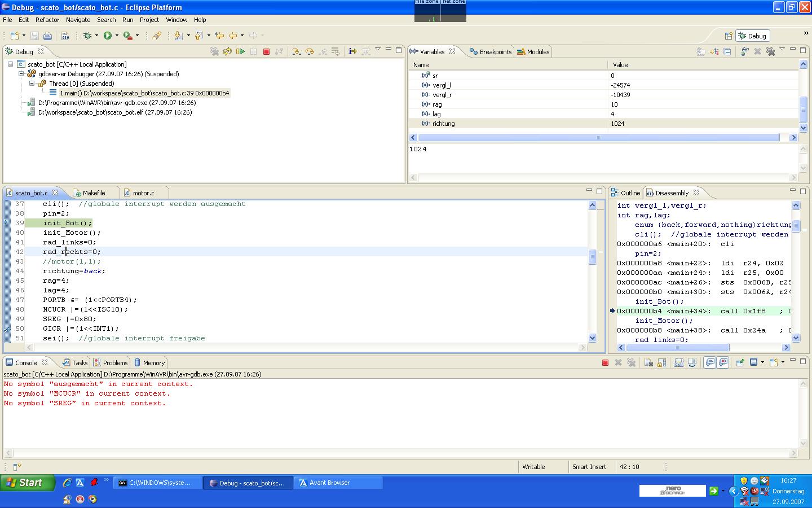
Task: Click the Debug perspective button
Action: (752, 35)
